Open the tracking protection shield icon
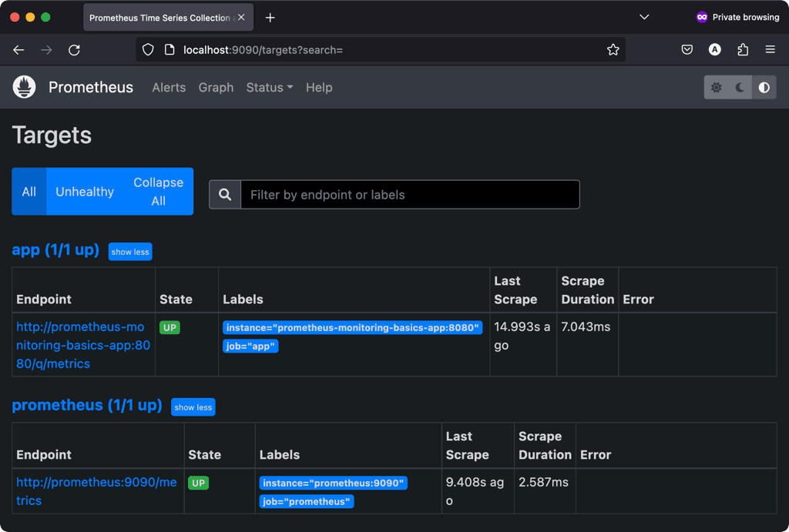The height and width of the screenshot is (532, 789). (148, 50)
